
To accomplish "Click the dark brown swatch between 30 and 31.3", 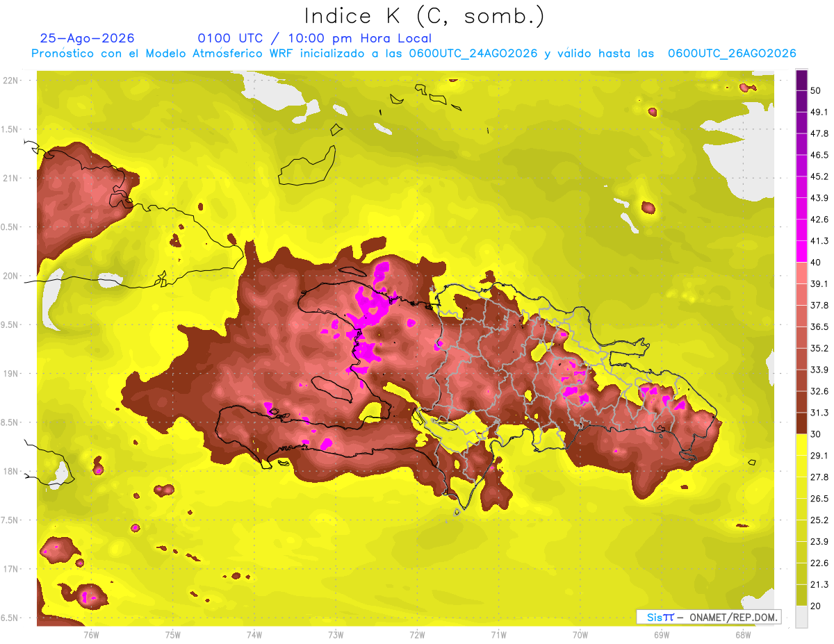I will [801, 423].
